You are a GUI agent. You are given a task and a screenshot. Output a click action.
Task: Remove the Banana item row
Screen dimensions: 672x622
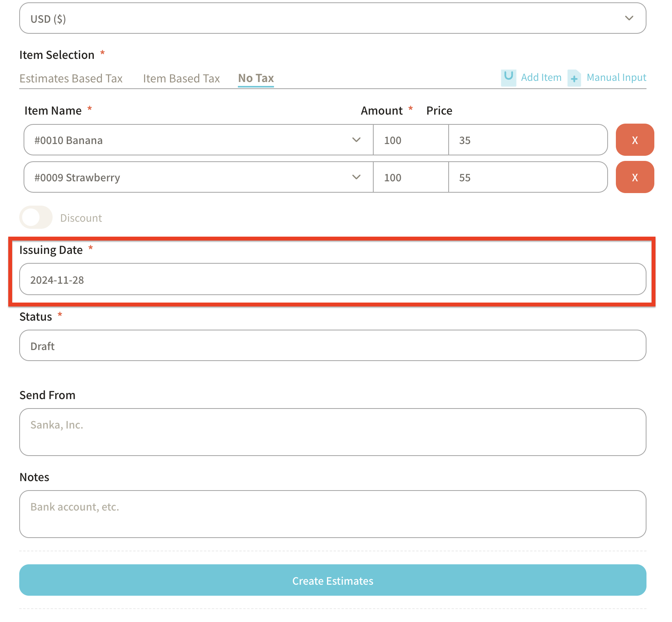tap(634, 140)
